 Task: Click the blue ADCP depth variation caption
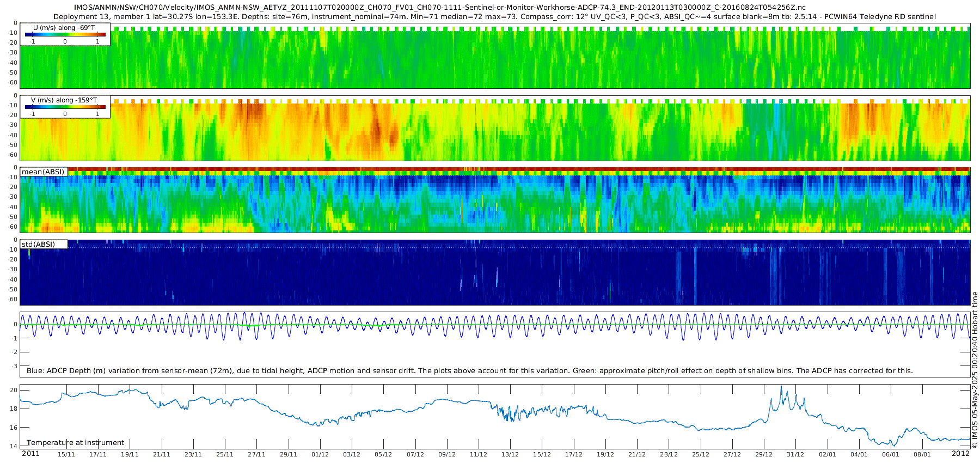(x=469, y=371)
